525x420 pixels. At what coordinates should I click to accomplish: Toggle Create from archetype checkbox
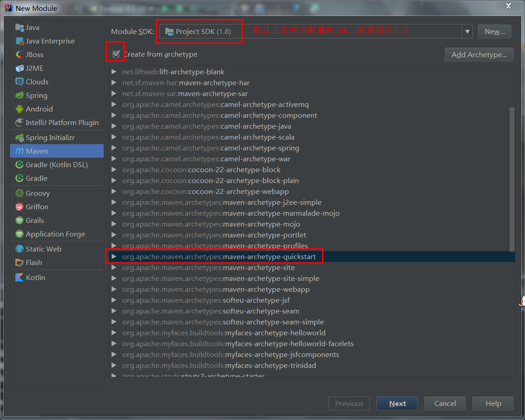point(116,54)
